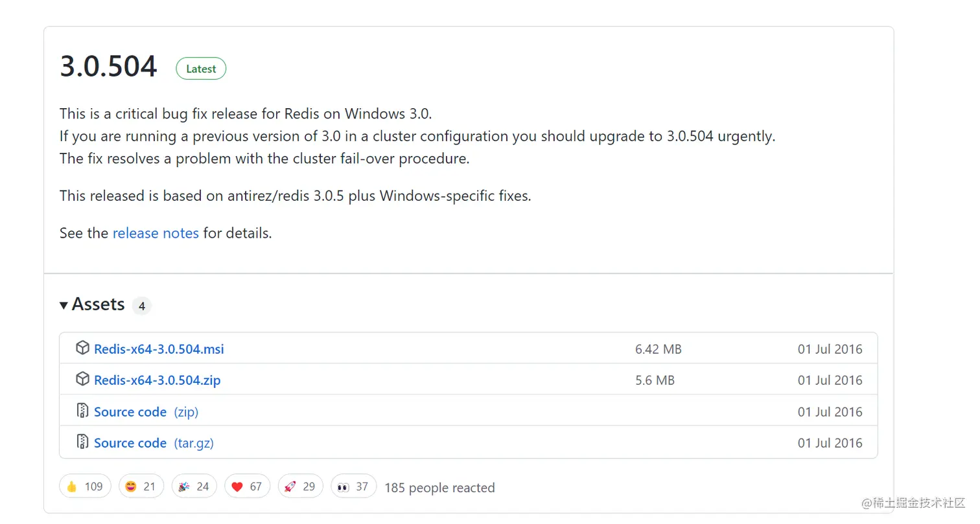Viewport: 980px width, 524px height.
Task: Download Source code (tar.gz) link
Action: (130, 443)
